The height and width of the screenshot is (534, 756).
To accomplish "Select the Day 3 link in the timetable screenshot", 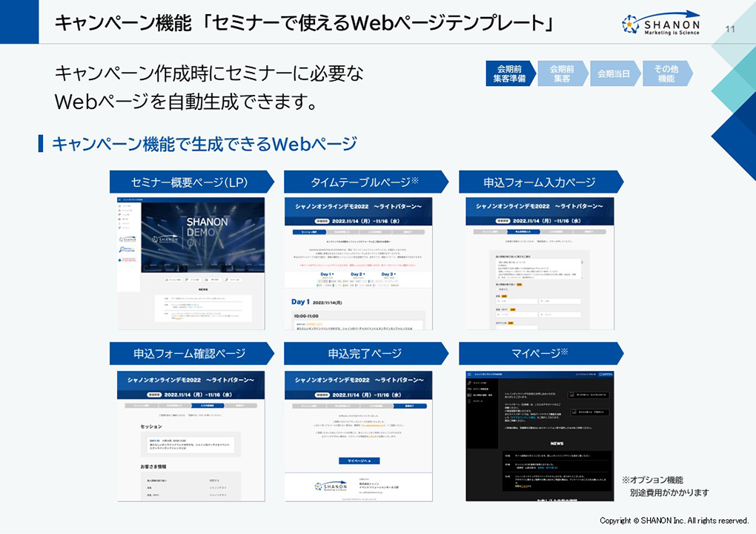I will click(x=388, y=274).
